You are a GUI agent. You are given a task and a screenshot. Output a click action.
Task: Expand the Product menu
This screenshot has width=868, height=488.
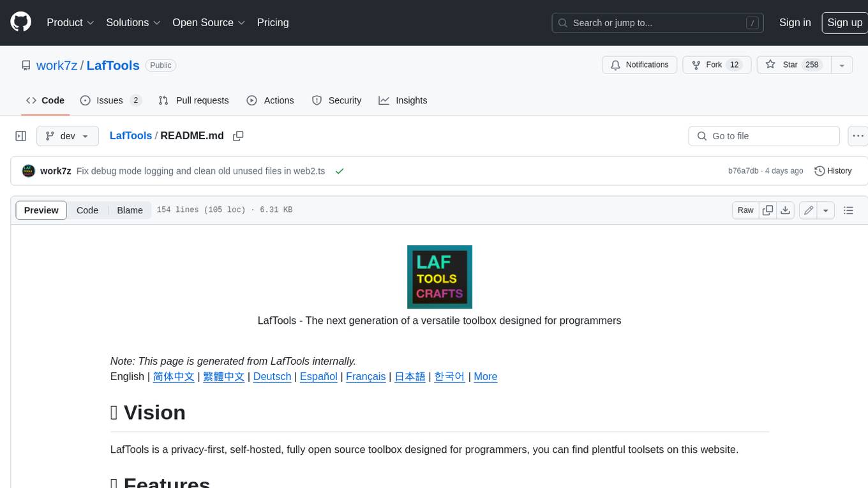click(70, 22)
